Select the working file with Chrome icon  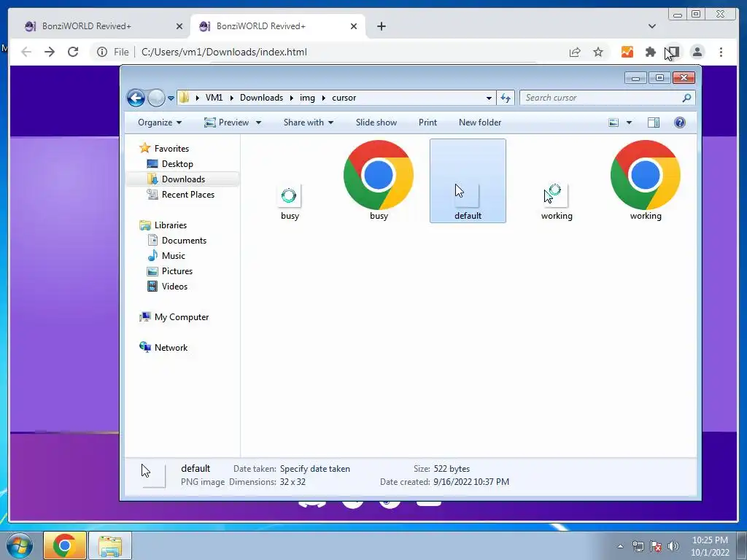[x=646, y=181]
